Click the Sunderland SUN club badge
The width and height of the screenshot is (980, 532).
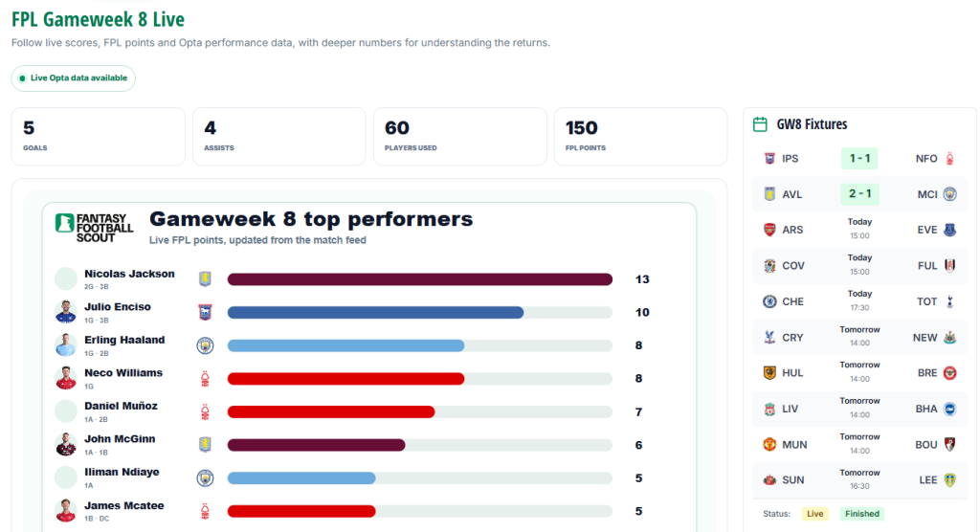(770, 480)
